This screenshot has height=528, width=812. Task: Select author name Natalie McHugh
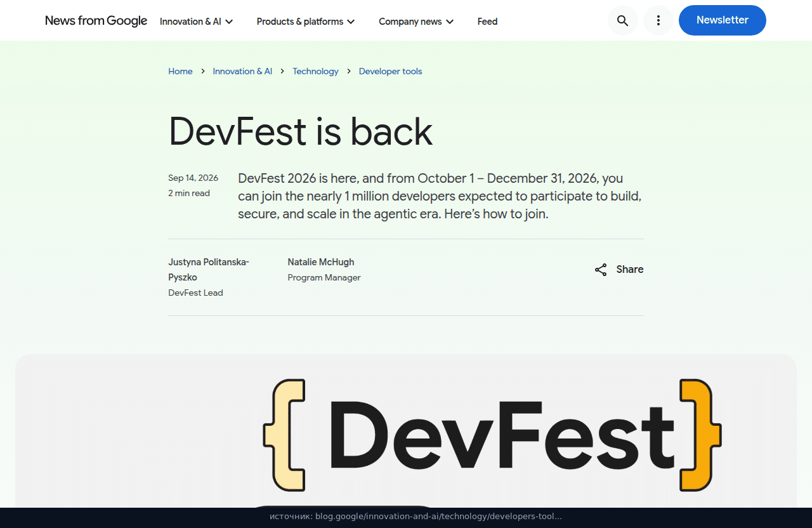click(x=321, y=262)
